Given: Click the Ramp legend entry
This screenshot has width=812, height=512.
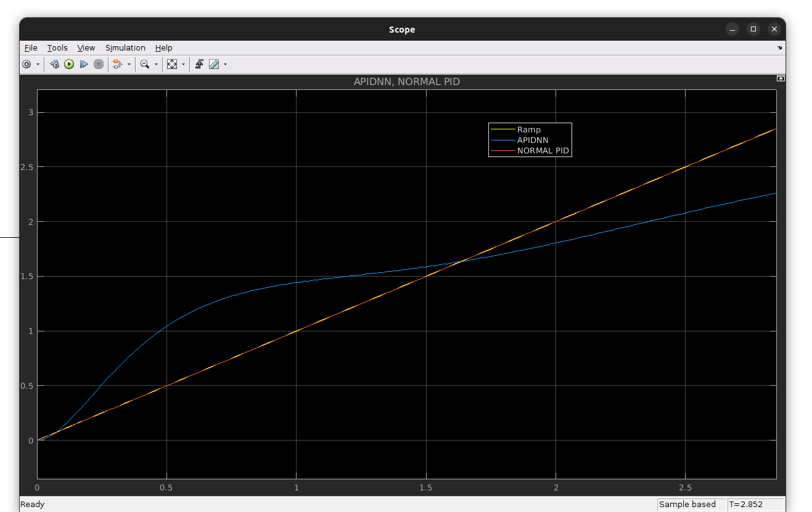Looking at the screenshot, I should click(x=530, y=129).
